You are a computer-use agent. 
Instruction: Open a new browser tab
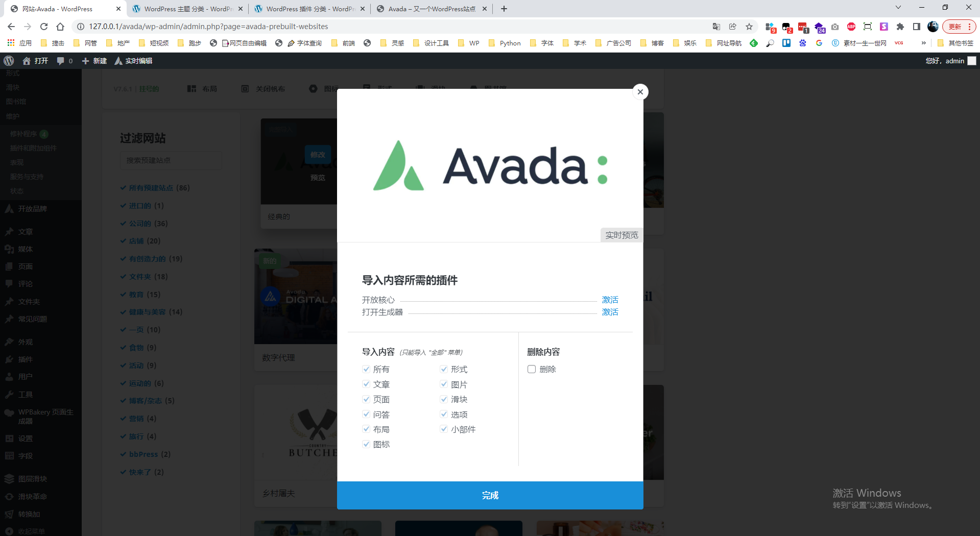(504, 9)
